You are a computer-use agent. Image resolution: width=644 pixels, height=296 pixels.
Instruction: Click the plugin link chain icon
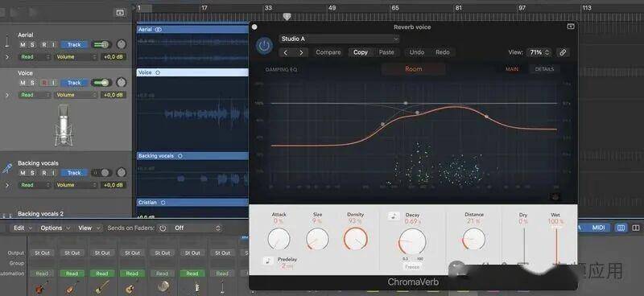click(x=563, y=52)
